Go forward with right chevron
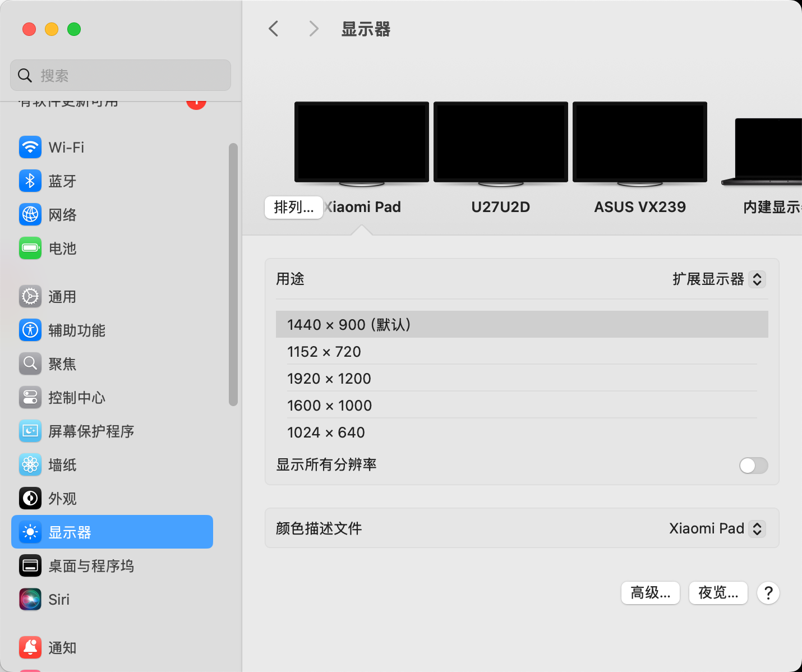This screenshot has height=672, width=802. pyautogui.click(x=314, y=29)
